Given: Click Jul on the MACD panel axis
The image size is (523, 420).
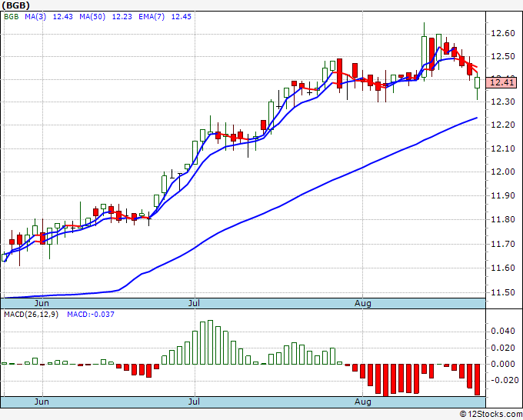Looking at the screenshot, I should 194,402.
